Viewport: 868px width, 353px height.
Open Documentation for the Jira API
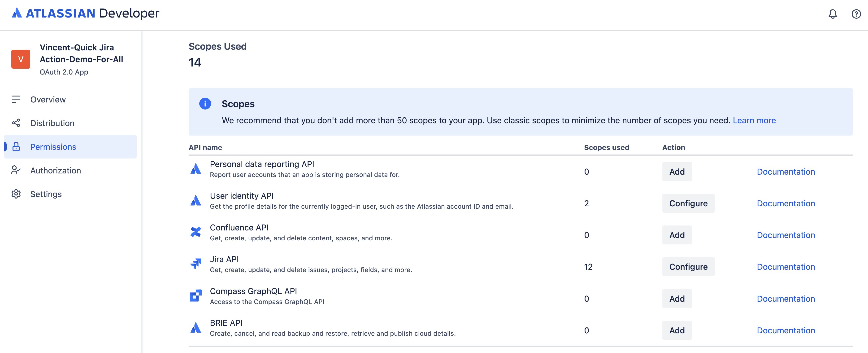786,267
